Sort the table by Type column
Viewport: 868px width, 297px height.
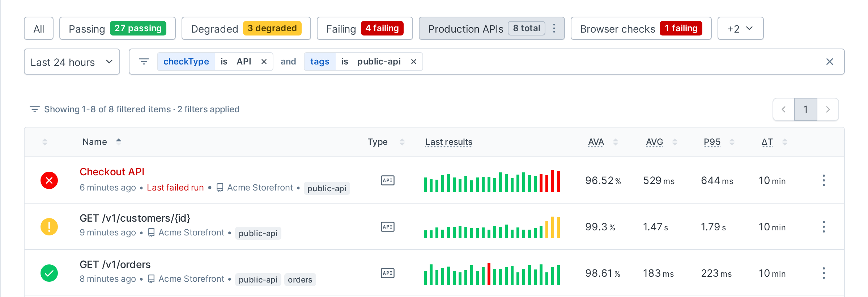tap(386, 142)
